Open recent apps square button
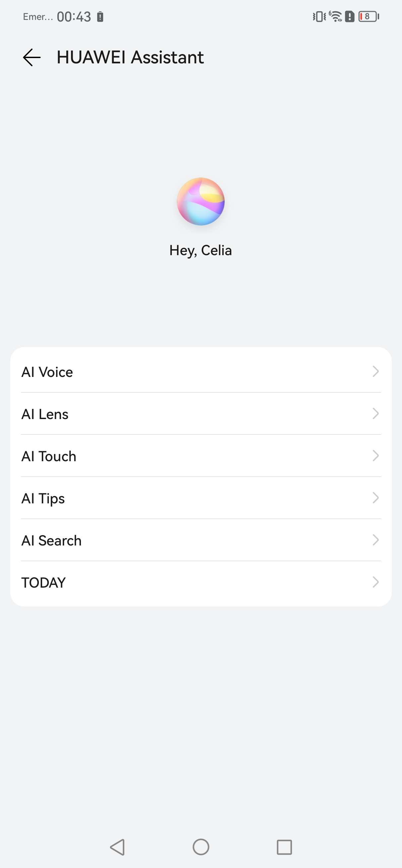 284,847
